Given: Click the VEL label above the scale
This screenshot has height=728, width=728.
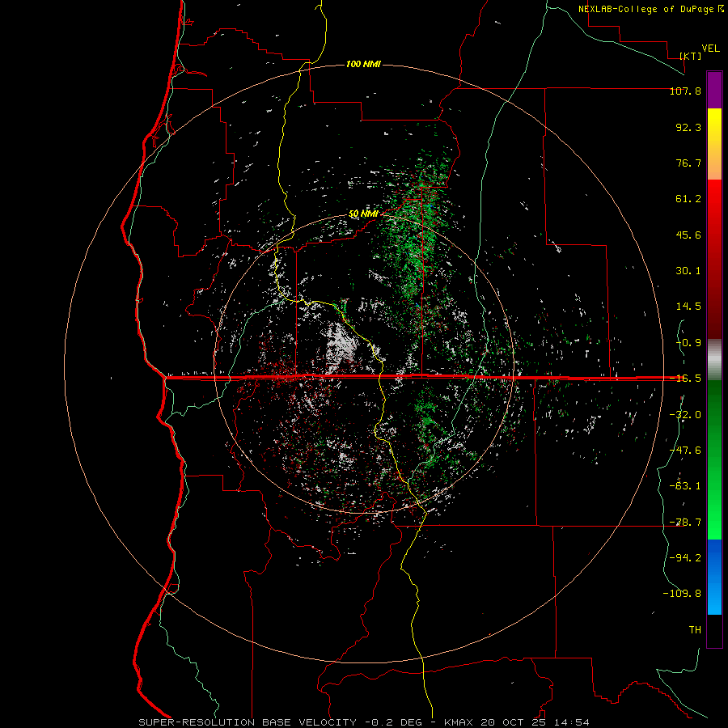Looking at the screenshot, I should 711,49.
